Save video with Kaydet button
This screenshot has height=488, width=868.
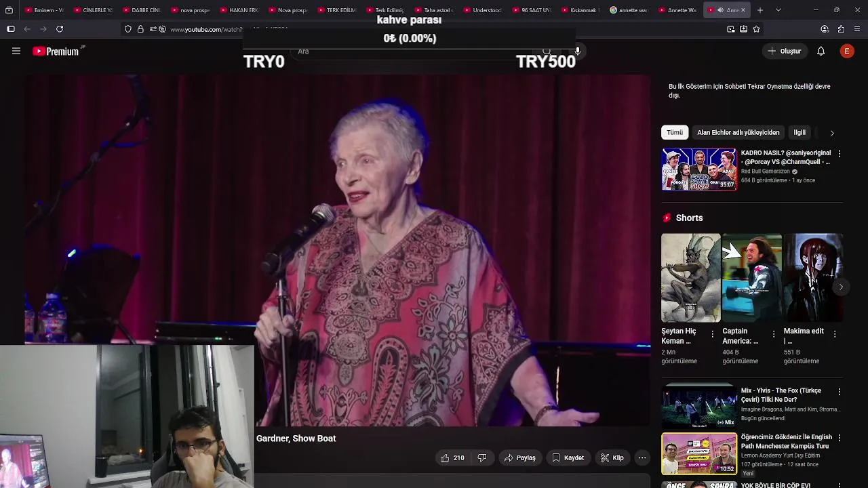pos(568,457)
